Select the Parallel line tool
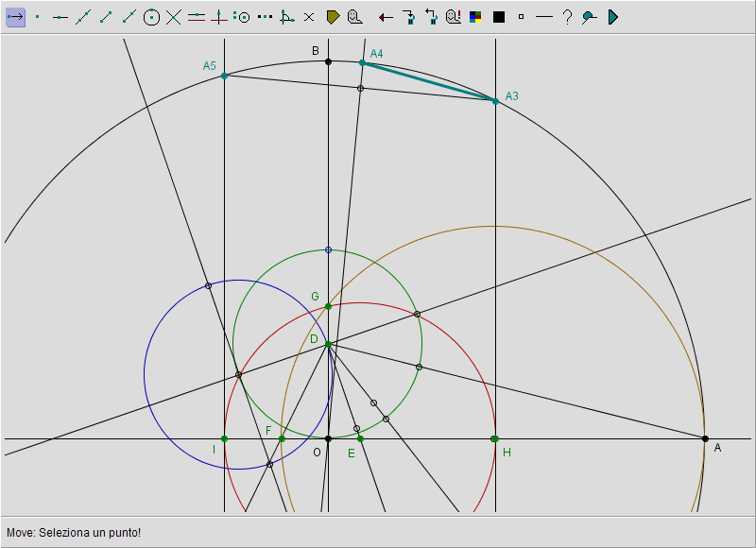 pyautogui.click(x=197, y=17)
